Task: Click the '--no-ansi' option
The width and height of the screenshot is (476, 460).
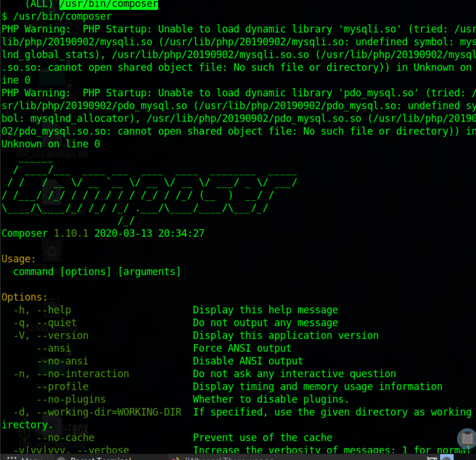Action: click(x=62, y=361)
